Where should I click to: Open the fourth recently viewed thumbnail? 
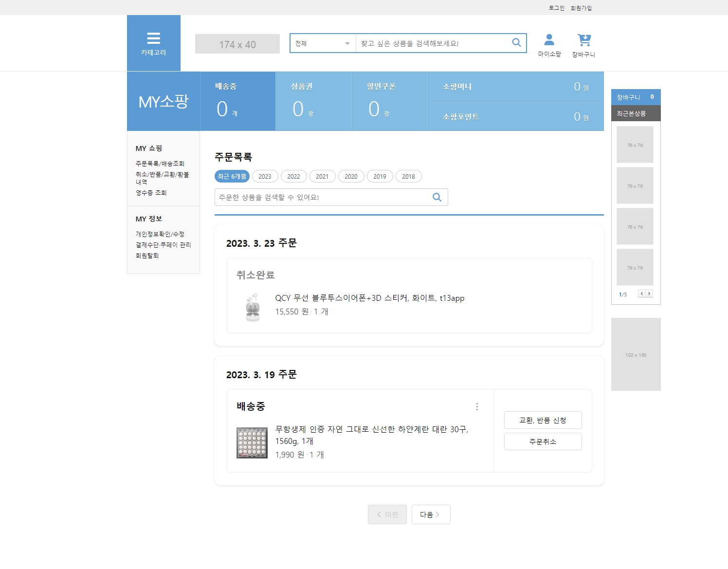(635, 267)
